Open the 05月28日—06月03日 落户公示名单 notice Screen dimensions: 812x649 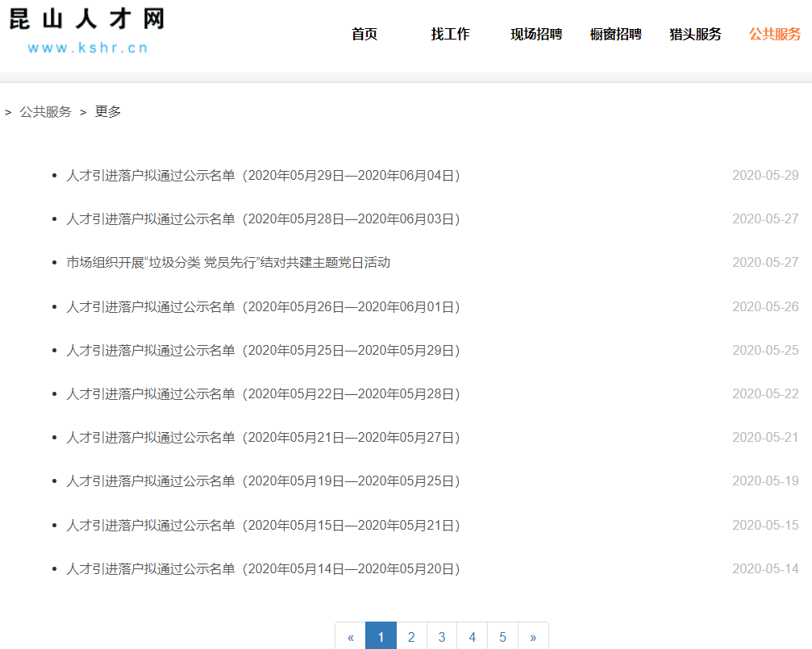(263, 218)
